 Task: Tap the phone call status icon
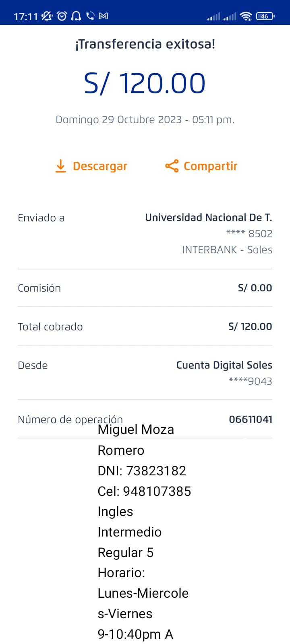click(x=90, y=16)
